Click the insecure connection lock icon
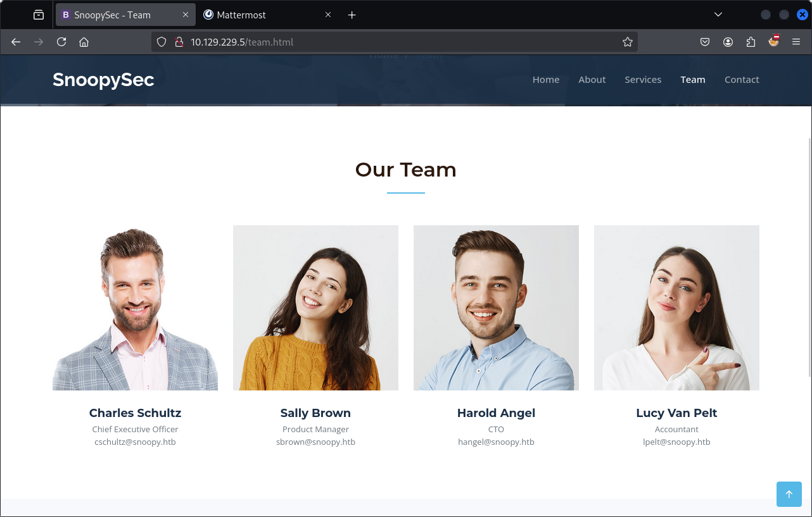 point(179,42)
